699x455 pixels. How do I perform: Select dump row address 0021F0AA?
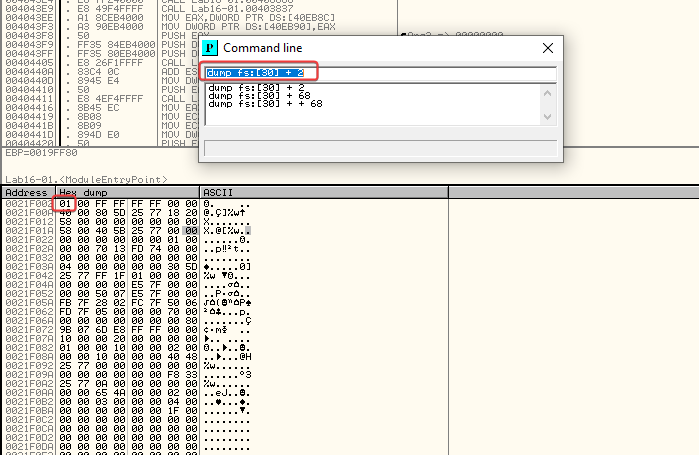tap(29, 393)
